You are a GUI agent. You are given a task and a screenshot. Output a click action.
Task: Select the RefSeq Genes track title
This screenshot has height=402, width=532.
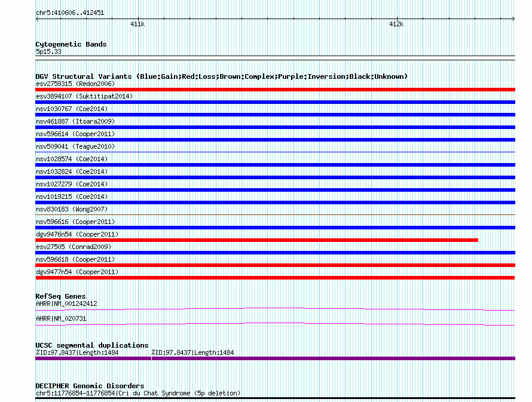60,296
